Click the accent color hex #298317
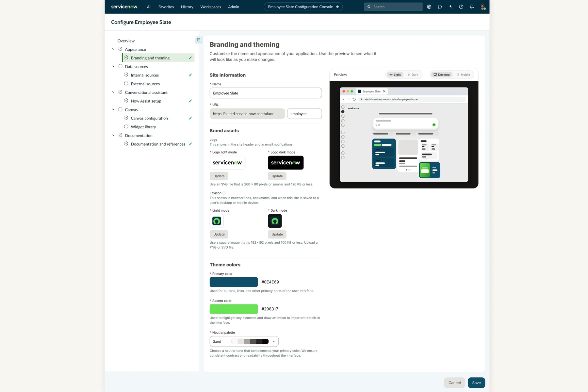The height and width of the screenshot is (392, 588). coord(270,309)
